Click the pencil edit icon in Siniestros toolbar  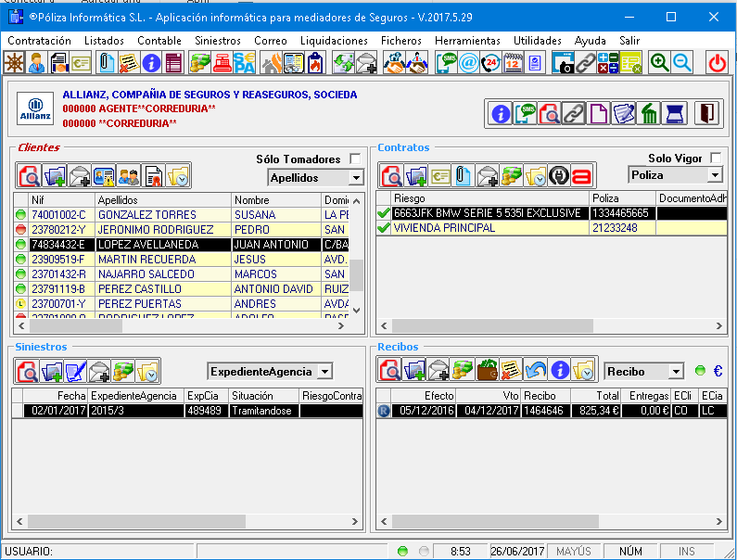tap(75, 372)
